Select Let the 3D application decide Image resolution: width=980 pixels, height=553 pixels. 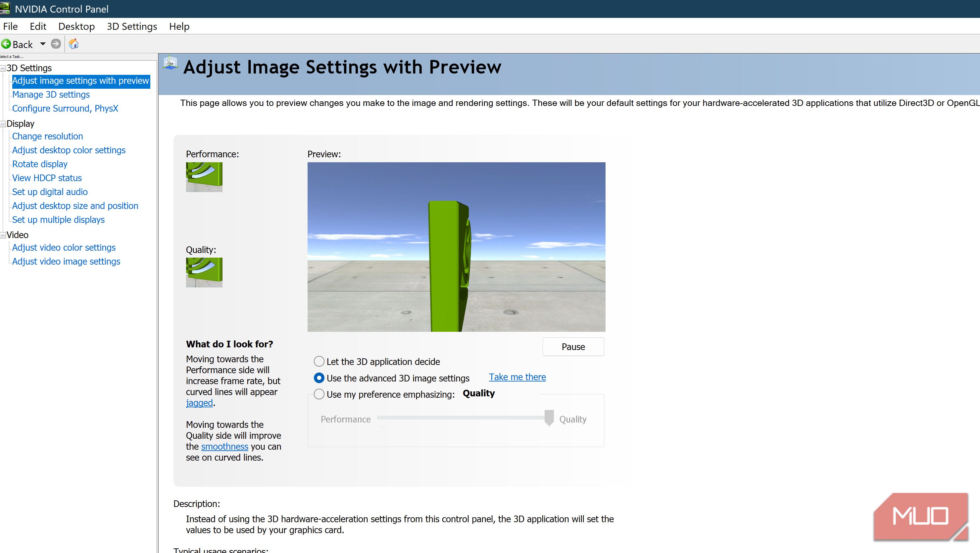tap(319, 361)
